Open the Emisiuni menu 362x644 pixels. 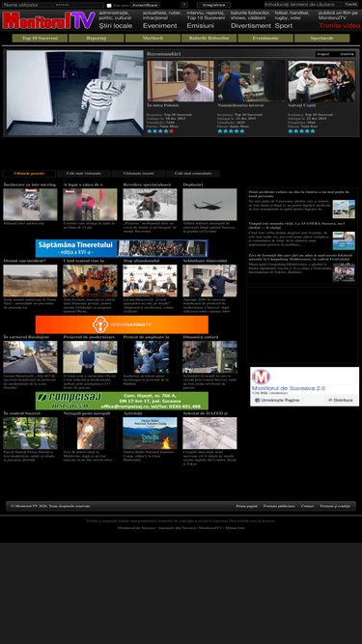pyautogui.click(x=200, y=25)
